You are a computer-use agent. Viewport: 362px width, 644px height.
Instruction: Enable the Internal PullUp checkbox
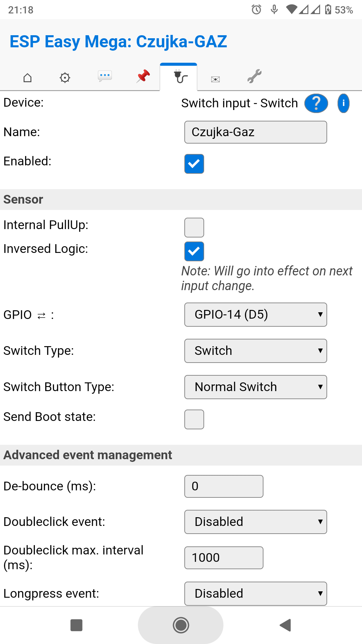click(194, 227)
